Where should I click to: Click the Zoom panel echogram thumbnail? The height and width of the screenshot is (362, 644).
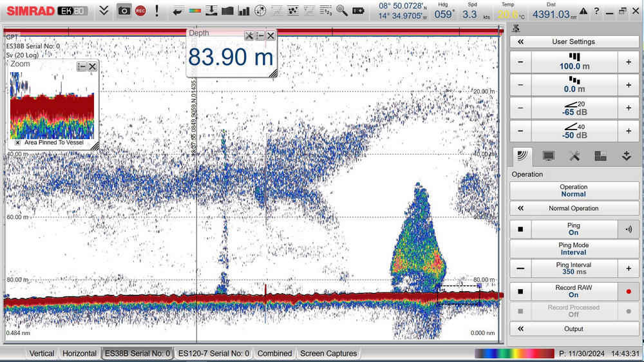click(x=52, y=106)
